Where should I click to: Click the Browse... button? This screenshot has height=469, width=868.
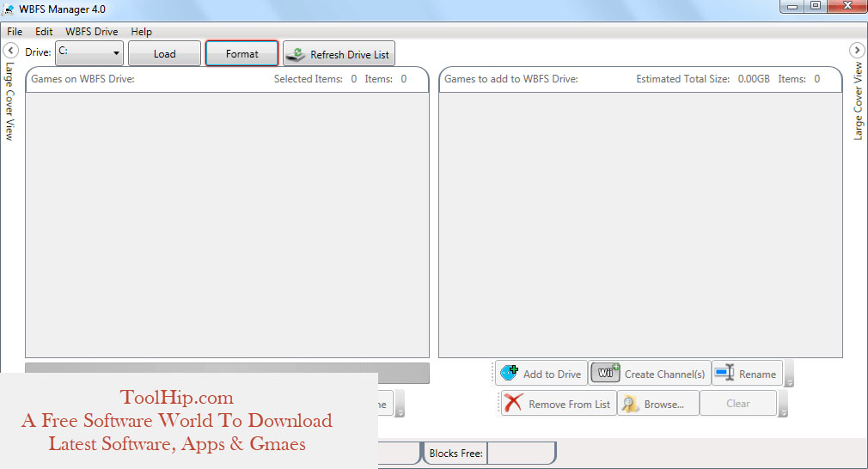pos(657,404)
